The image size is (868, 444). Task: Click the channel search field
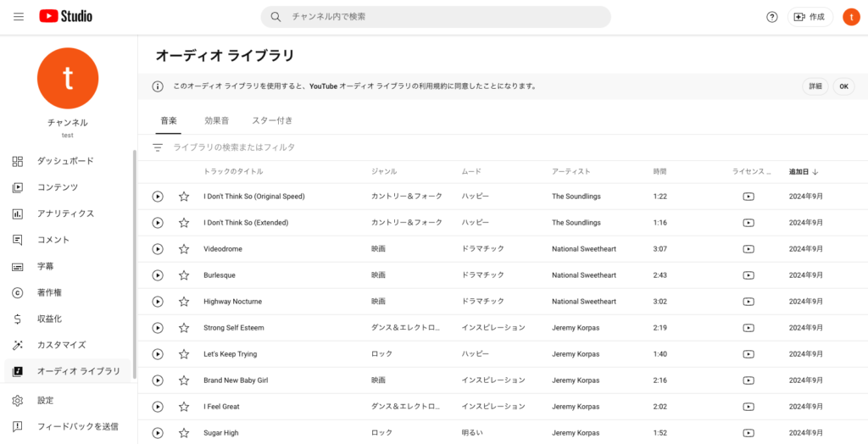pyautogui.click(x=436, y=17)
